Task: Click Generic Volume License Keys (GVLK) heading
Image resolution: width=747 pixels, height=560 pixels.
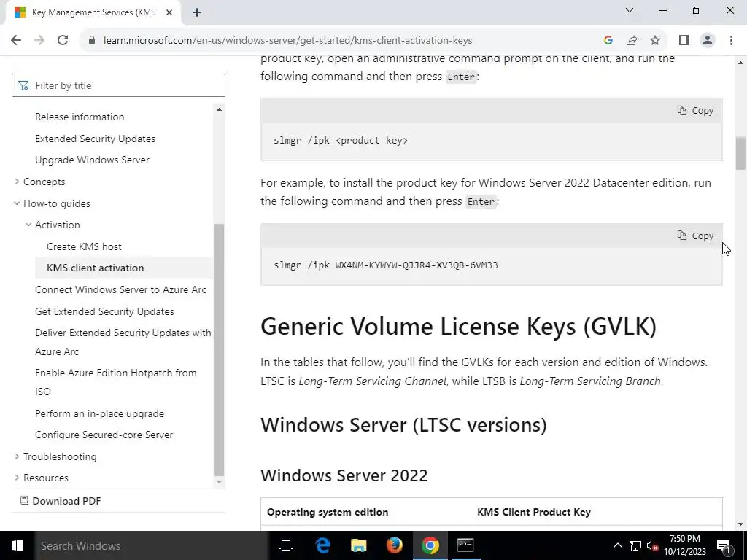Action: tap(458, 326)
